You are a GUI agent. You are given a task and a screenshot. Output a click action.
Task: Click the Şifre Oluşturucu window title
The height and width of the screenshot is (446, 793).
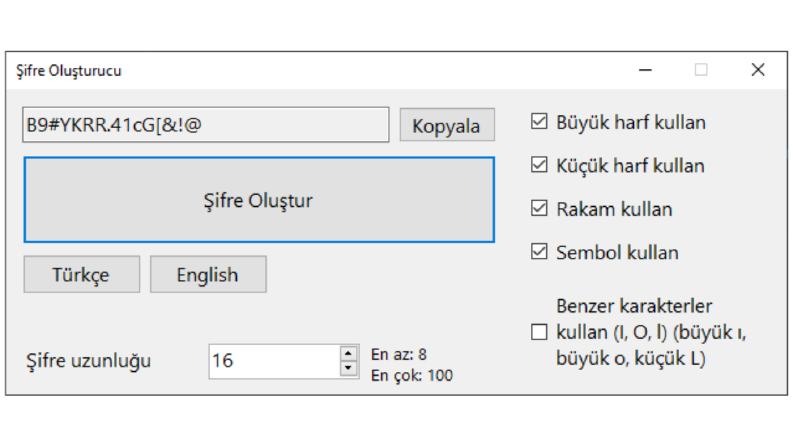pos(69,71)
